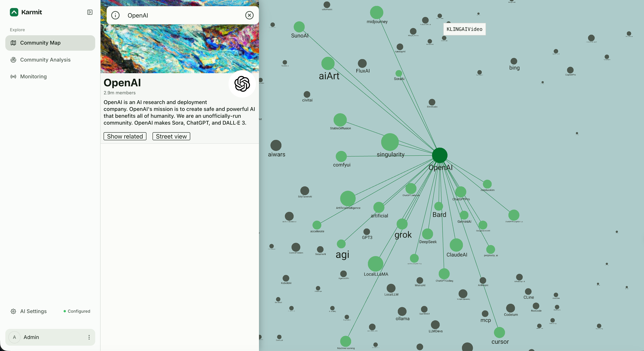Open Admin account options menu

[89, 337]
